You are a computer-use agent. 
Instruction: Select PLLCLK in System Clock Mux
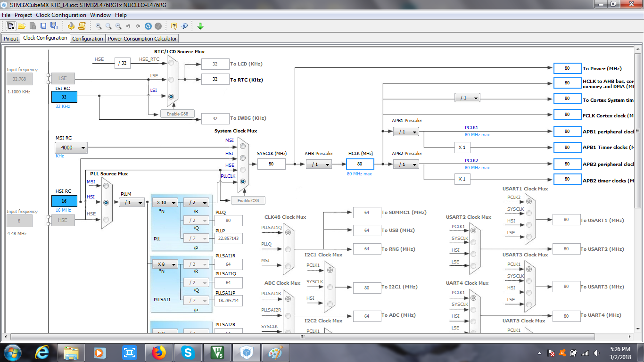coord(243,181)
